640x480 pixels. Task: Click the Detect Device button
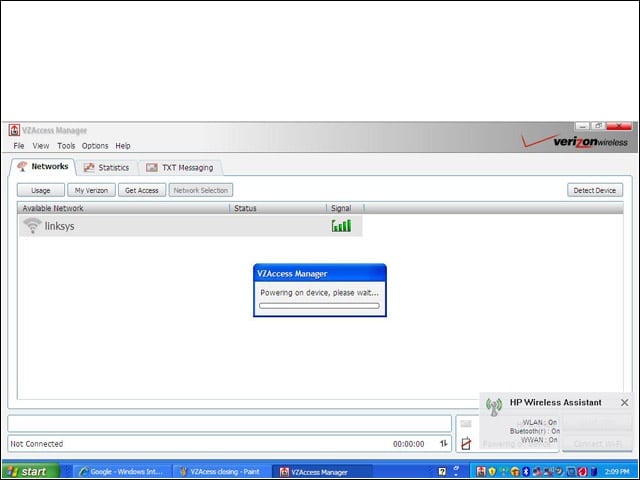tap(595, 190)
